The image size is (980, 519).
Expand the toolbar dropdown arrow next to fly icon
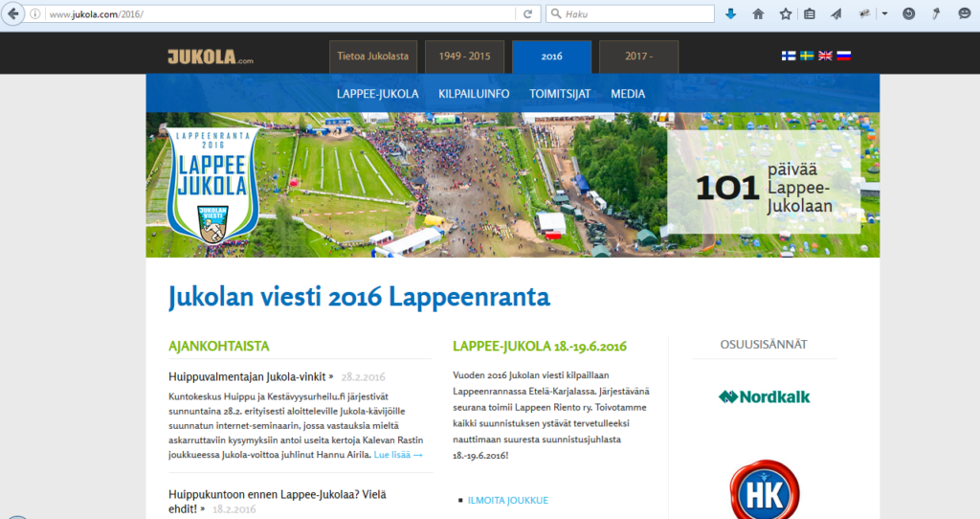pos(884,13)
